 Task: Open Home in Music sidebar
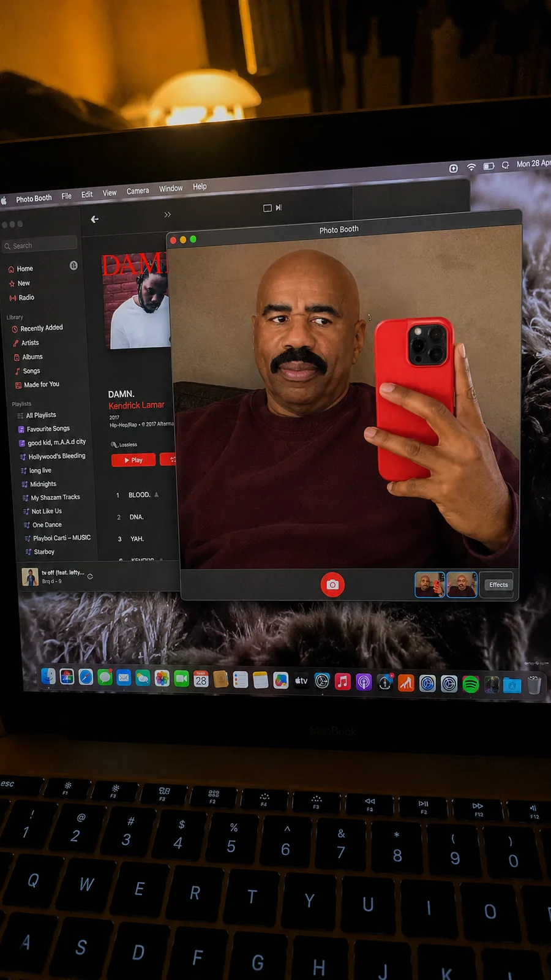[x=20, y=269]
